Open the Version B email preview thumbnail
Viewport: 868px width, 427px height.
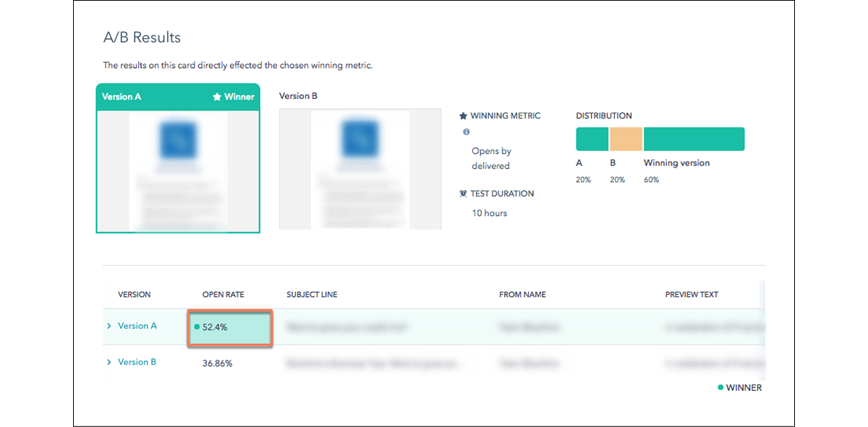(360, 169)
